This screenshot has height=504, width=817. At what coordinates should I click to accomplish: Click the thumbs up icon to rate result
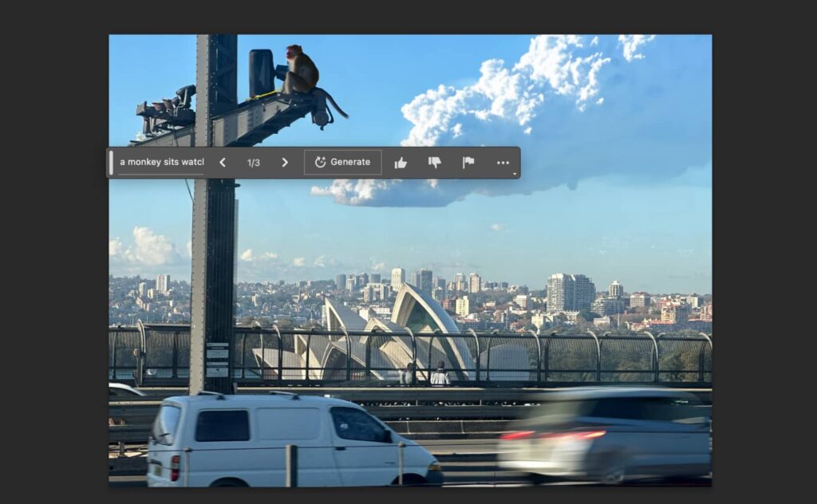(x=401, y=163)
